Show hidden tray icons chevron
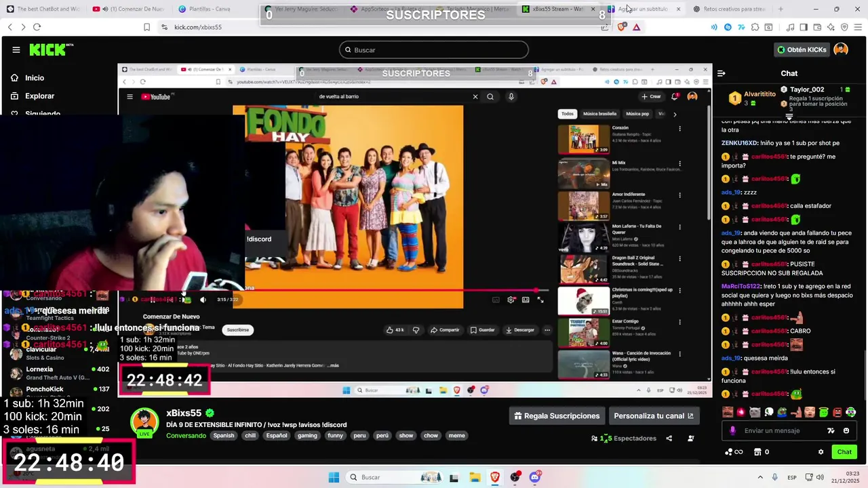 pos(760,477)
